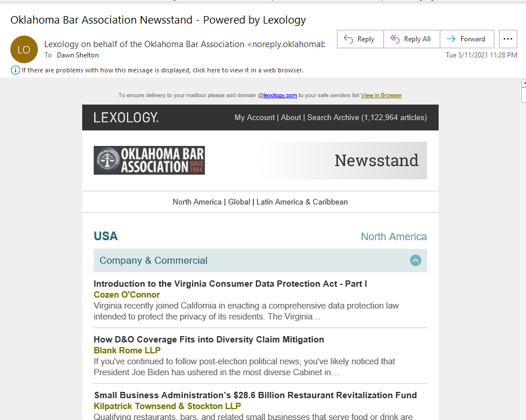Click the LO sender avatar

point(24,49)
